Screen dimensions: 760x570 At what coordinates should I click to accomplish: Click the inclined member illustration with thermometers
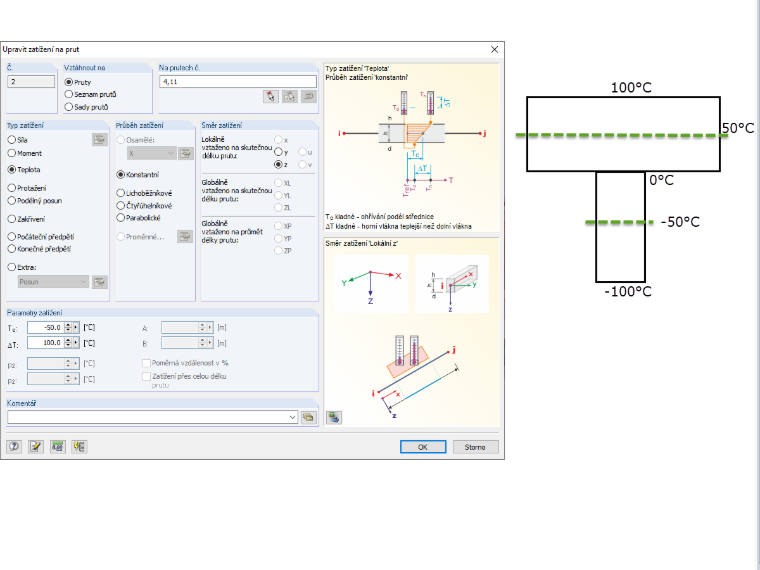coord(415,376)
